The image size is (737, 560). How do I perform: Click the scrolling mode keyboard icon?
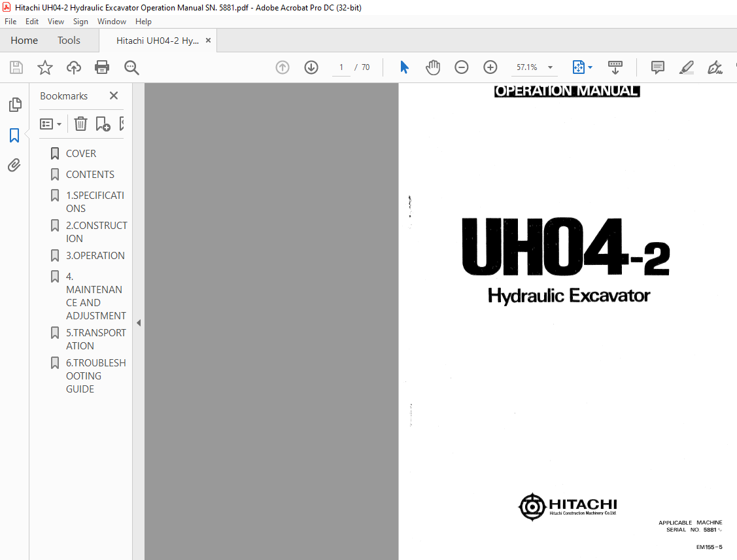[615, 67]
